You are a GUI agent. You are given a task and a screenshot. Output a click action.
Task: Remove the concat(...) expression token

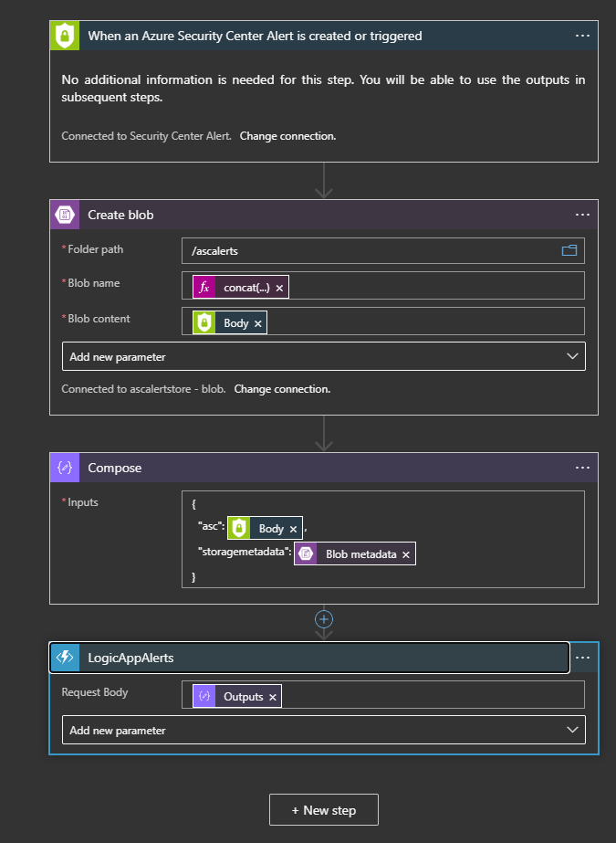point(279,288)
